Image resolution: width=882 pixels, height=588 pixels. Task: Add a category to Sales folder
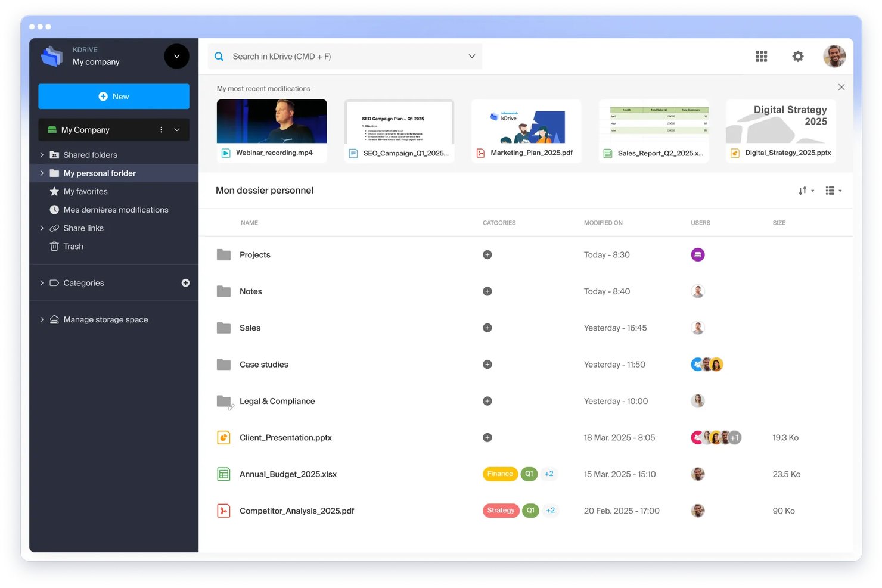487,328
